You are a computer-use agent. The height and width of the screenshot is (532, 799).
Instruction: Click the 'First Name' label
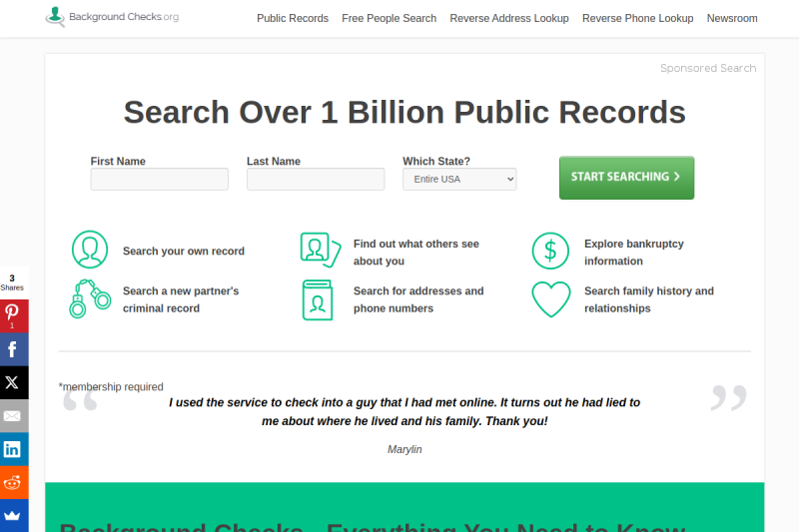[x=118, y=162]
